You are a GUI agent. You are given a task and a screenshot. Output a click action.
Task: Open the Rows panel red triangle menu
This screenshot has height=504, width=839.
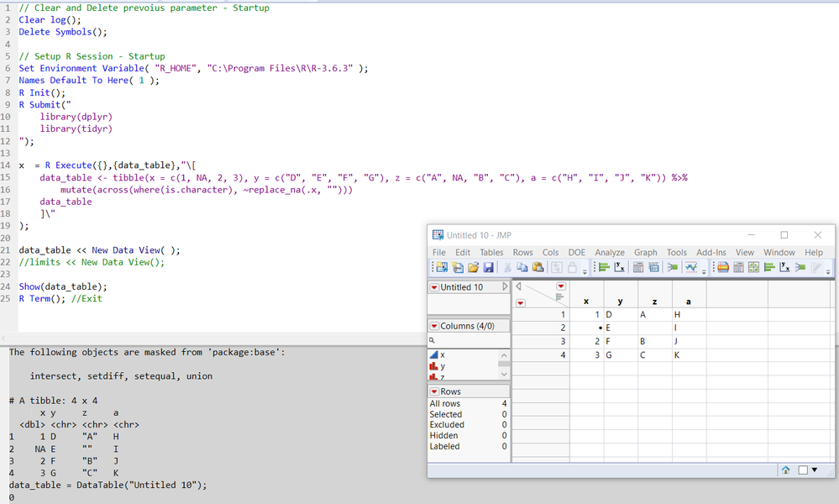(x=434, y=391)
